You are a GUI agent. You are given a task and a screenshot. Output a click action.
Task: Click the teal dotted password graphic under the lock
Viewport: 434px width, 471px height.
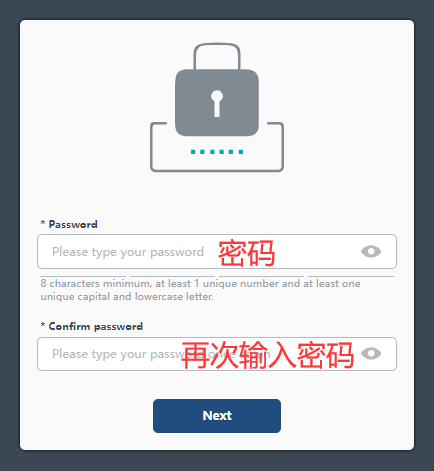(217, 152)
